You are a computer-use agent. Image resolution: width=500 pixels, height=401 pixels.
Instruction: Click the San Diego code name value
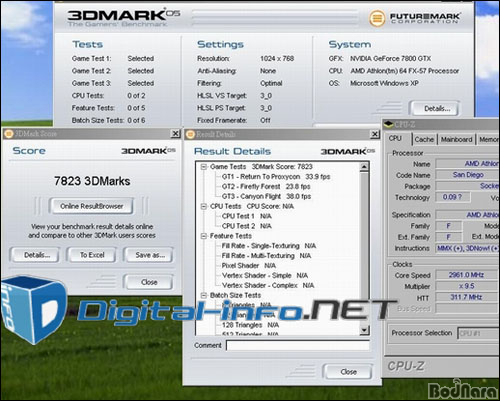(468, 175)
